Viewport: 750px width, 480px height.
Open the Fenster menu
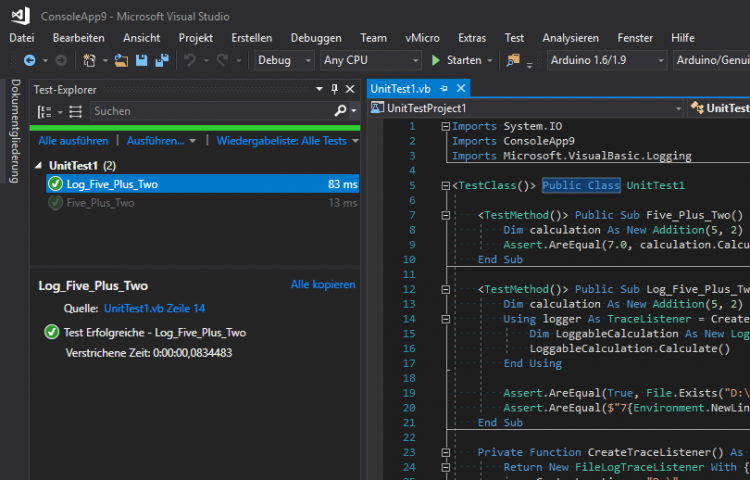click(635, 38)
